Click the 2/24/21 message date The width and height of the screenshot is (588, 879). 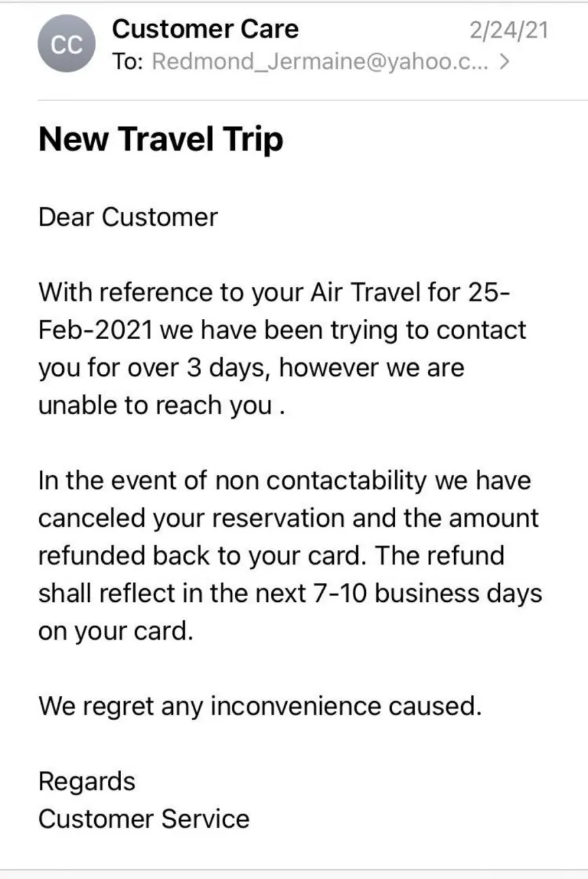click(508, 30)
